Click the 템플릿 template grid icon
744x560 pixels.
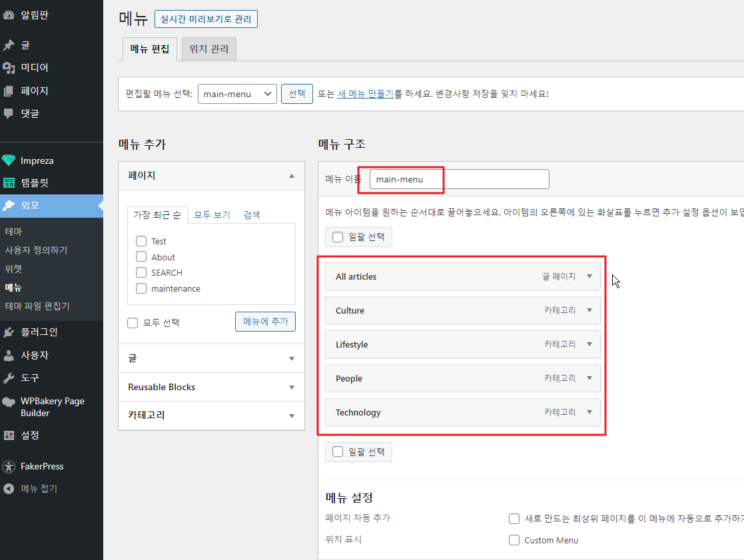click(x=9, y=182)
